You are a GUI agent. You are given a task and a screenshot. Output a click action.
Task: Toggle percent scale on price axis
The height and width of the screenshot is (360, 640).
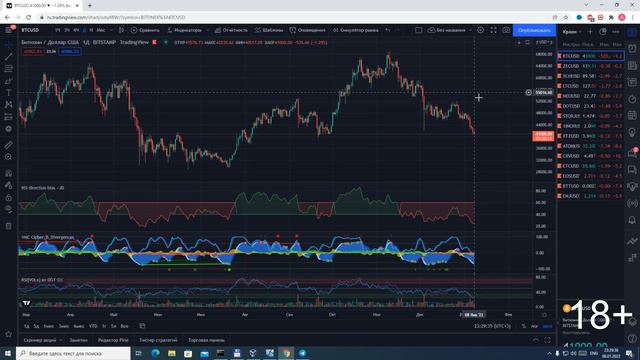524,326
